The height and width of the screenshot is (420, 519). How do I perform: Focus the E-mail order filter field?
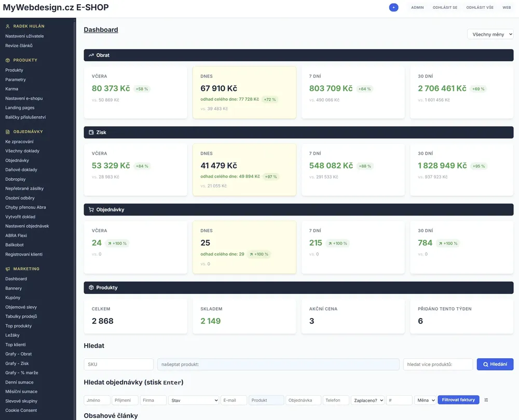click(234, 400)
